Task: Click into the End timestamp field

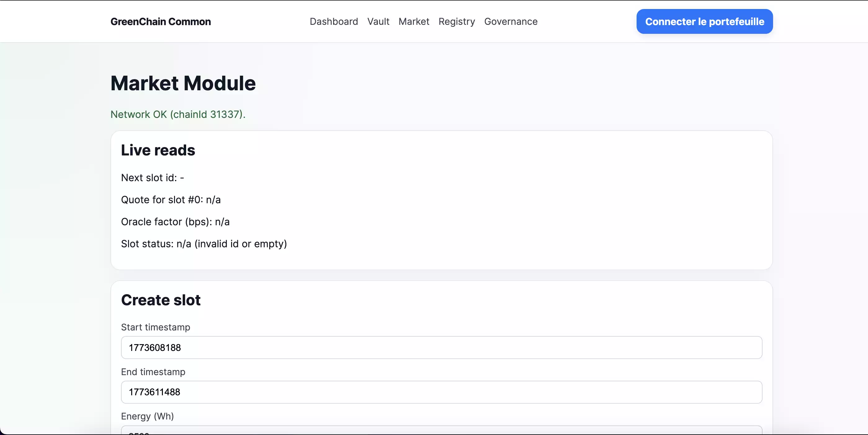Action: pyautogui.click(x=441, y=392)
